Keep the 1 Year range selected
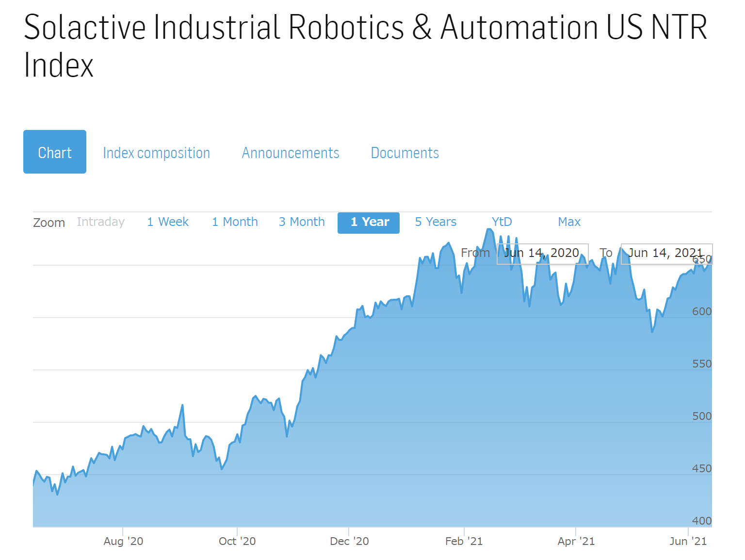Image resolution: width=745 pixels, height=560 pixels. (368, 222)
